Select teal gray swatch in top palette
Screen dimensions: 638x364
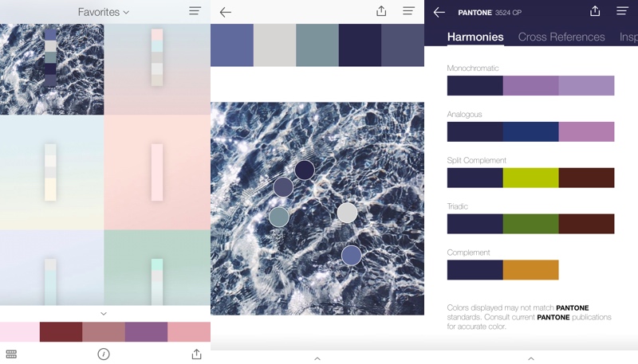pos(317,45)
